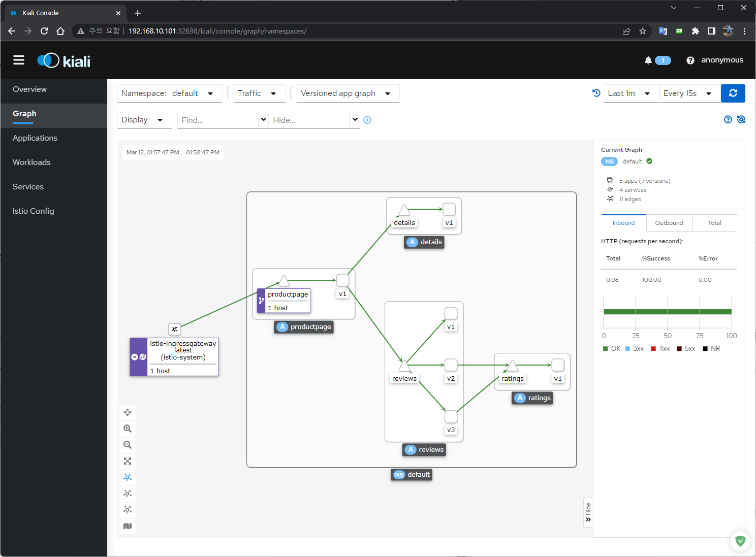The width and height of the screenshot is (756, 557).
Task: Select graph layout style 3 icon
Action: (128, 510)
